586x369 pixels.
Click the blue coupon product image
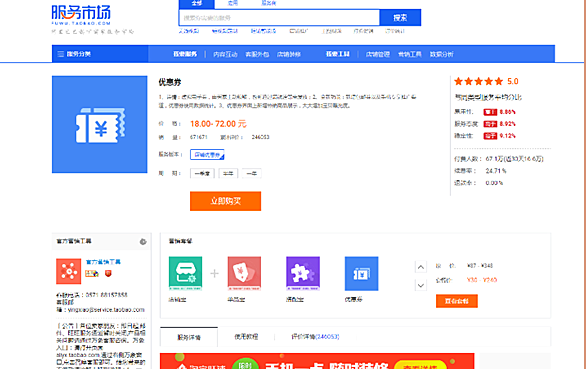click(x=99, y=124)
